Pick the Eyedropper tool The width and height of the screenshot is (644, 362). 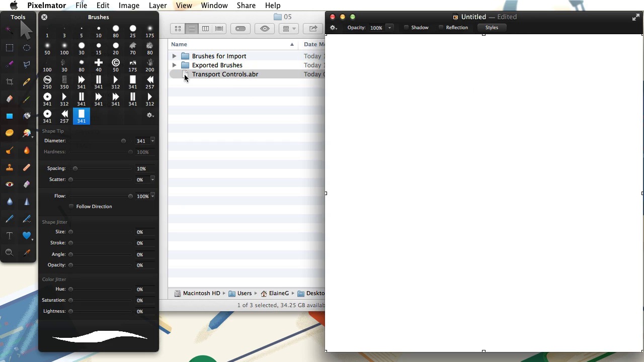(27, 253)
